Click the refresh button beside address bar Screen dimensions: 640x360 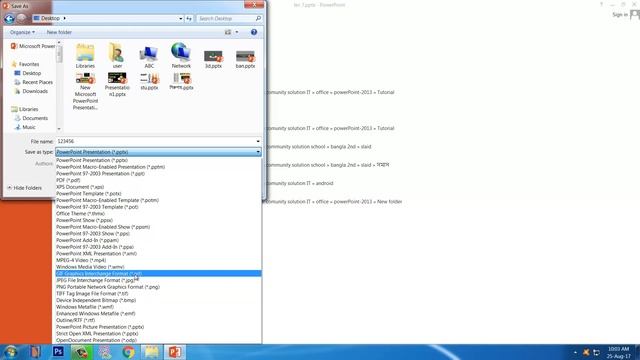[189, 18]
